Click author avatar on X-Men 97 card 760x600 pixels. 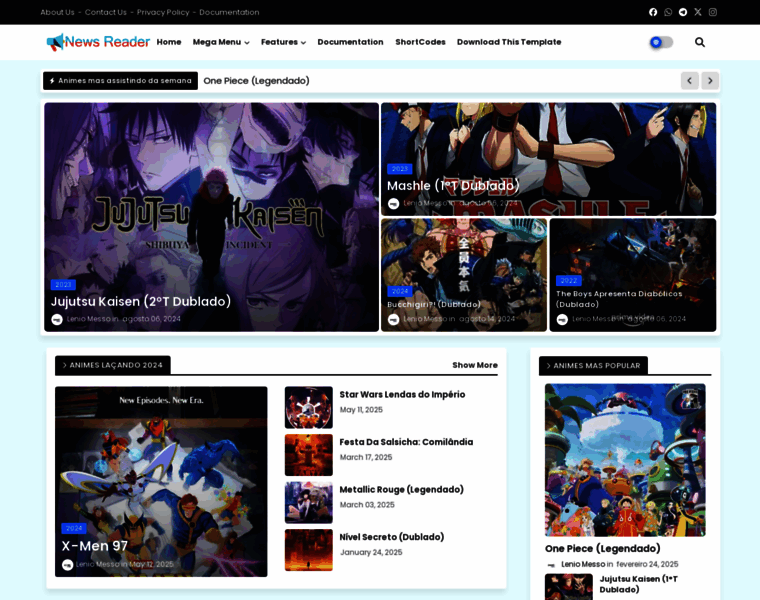(67, 565)
